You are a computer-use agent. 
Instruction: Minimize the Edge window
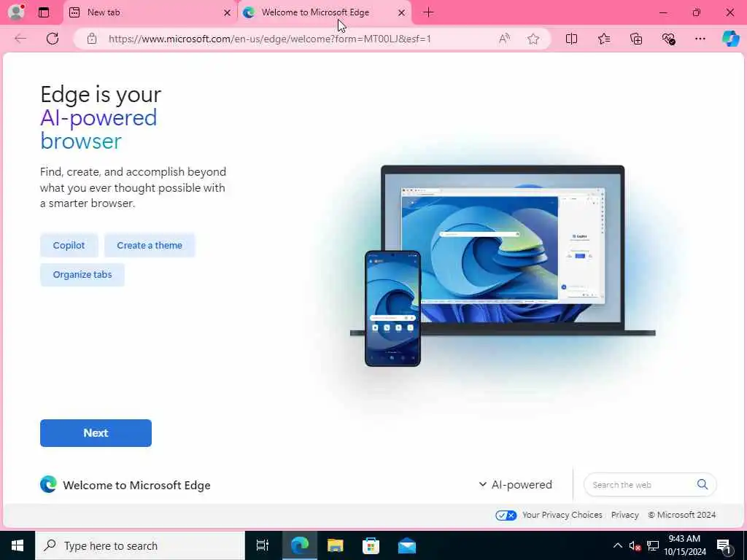[x=663, y=12]
